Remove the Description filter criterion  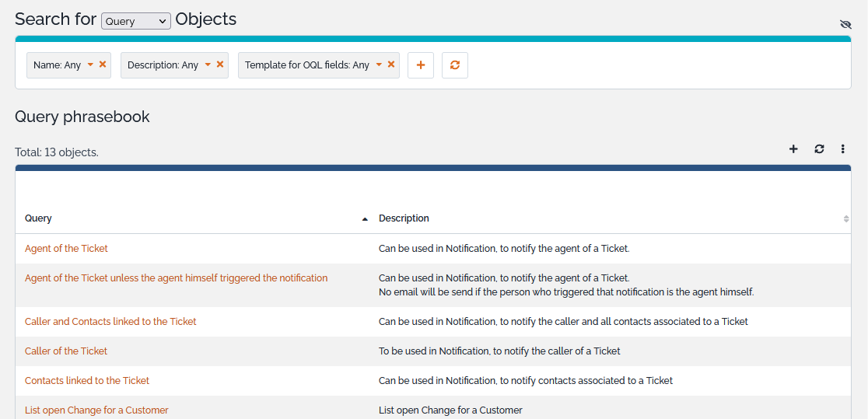[220, 65]
